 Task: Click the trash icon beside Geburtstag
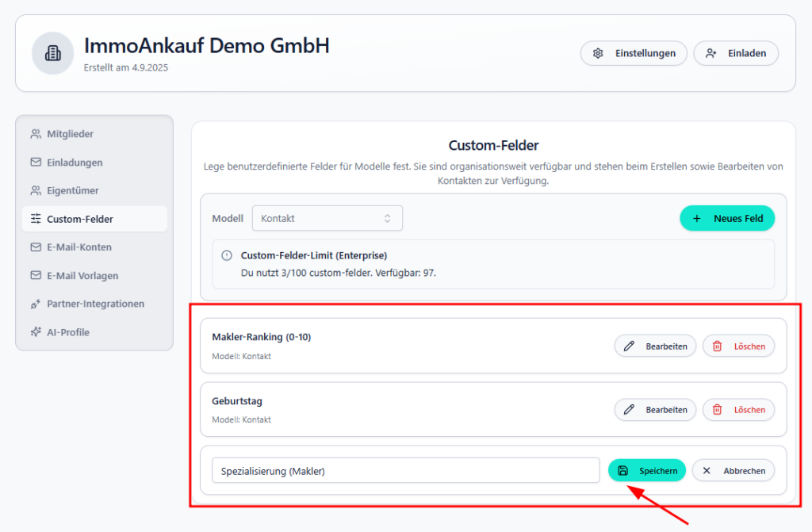coord(719,410)
